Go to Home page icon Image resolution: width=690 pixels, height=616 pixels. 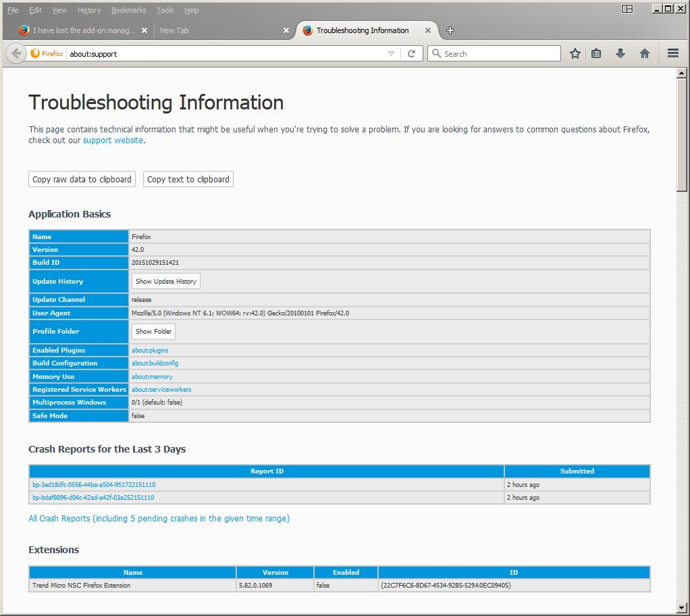point(644,53)
